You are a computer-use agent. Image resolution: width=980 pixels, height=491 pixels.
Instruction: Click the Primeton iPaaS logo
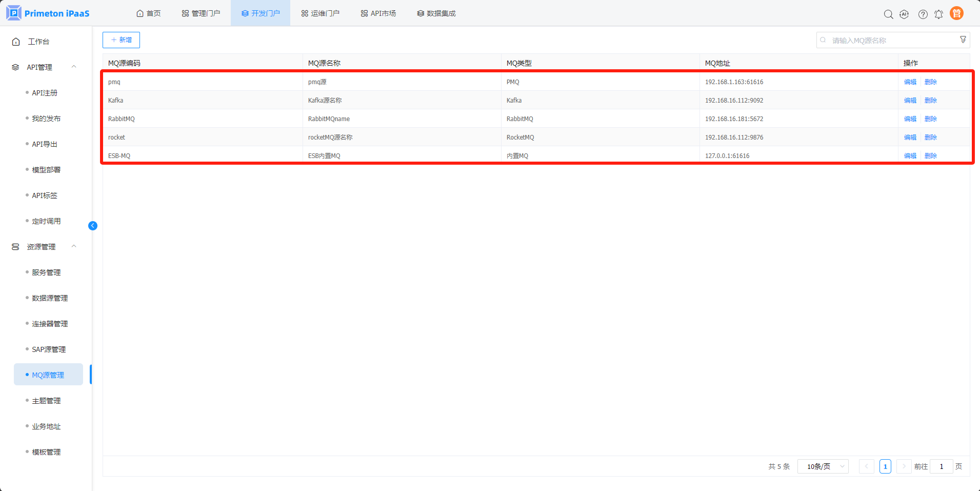[x=48, y=13]
